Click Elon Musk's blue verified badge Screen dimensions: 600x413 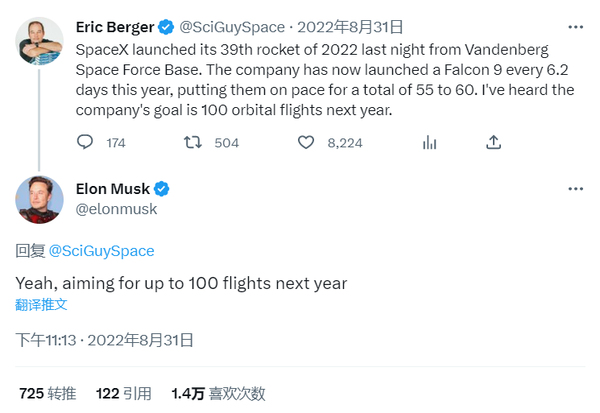159,189
